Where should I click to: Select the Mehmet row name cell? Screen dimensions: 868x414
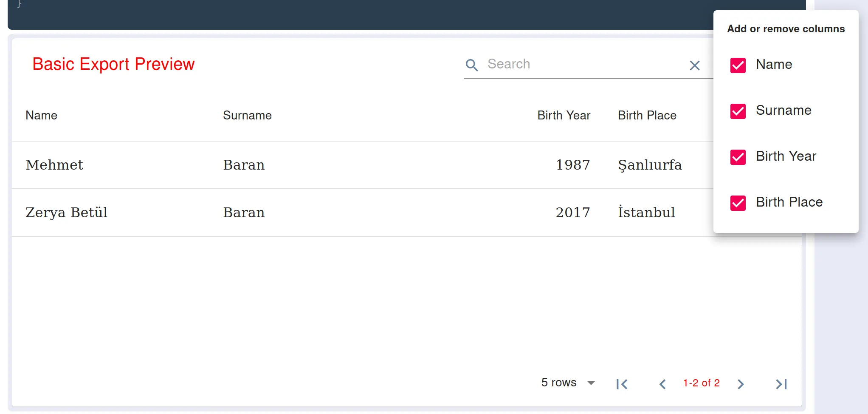[x=54, y=165]
